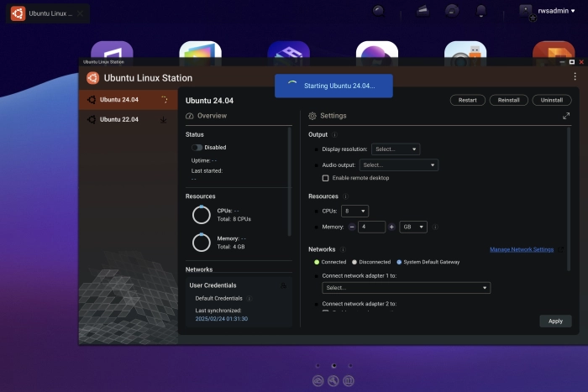Open the Display resolution dropdown
The height and width of the screenshot is (392, 588).
pyautogui.click(x=396, y=149)
